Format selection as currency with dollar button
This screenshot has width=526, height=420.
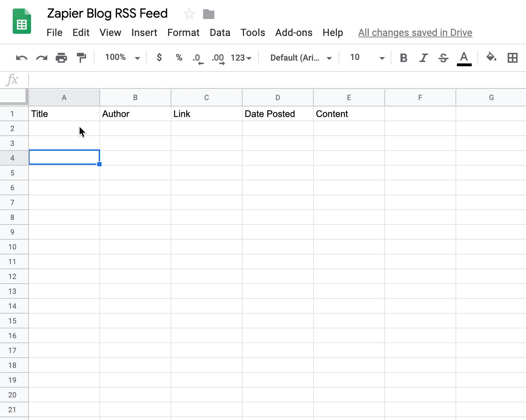159,57
